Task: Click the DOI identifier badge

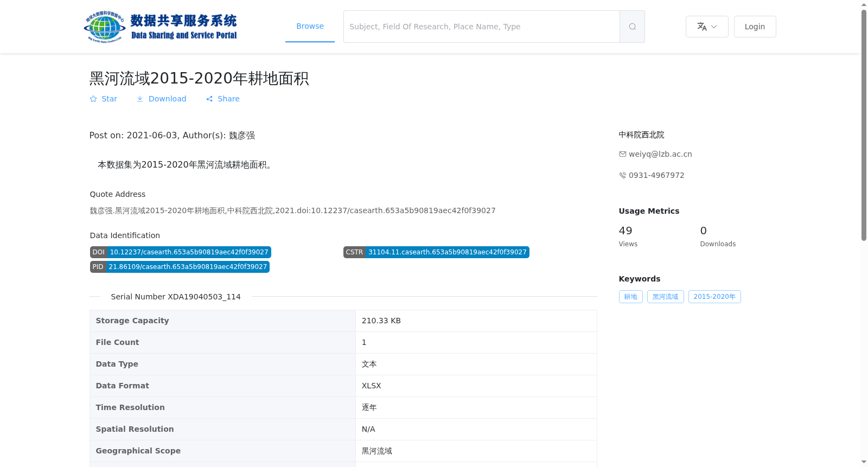Action: pos(181,252)
